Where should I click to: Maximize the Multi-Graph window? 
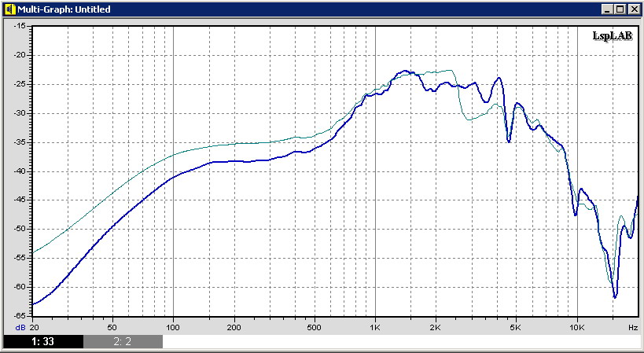[x=620, y=9]
